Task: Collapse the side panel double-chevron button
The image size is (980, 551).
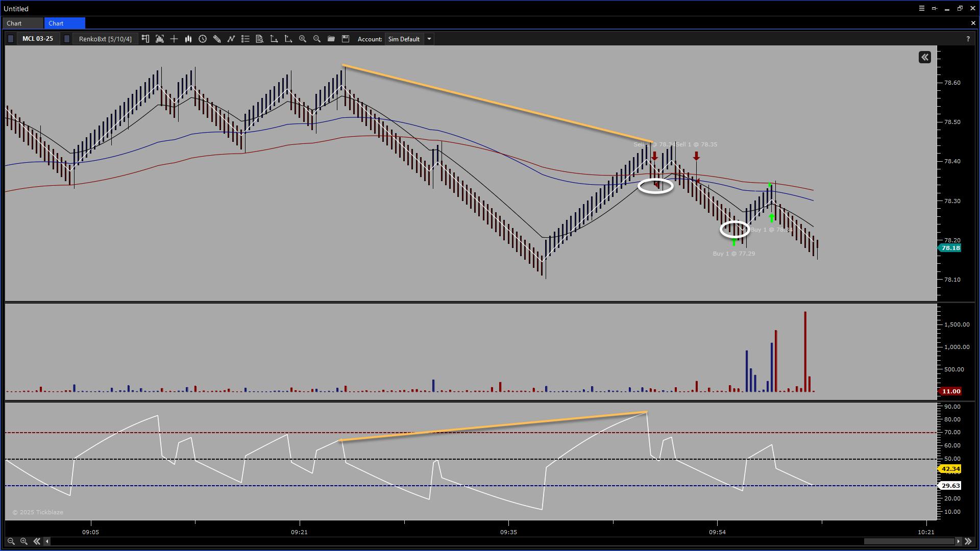Action: [x=925, y=57]
